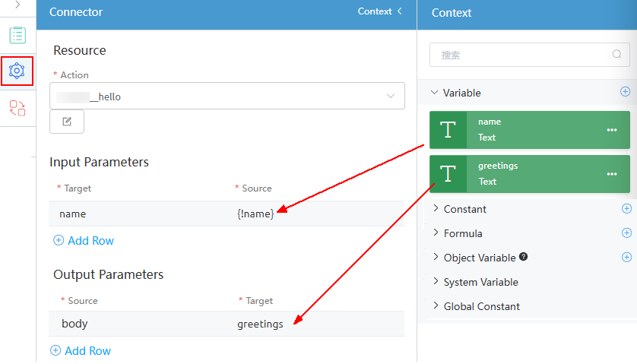637x364 pixels.
Task: Click the Object Variable help question icon
Action: click(523, 256)
